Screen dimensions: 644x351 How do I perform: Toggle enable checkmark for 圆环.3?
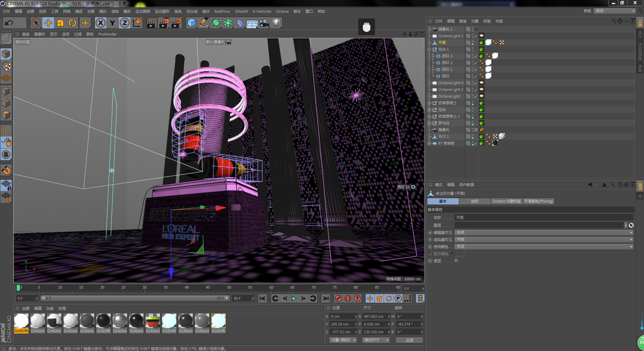click(476, 56)
